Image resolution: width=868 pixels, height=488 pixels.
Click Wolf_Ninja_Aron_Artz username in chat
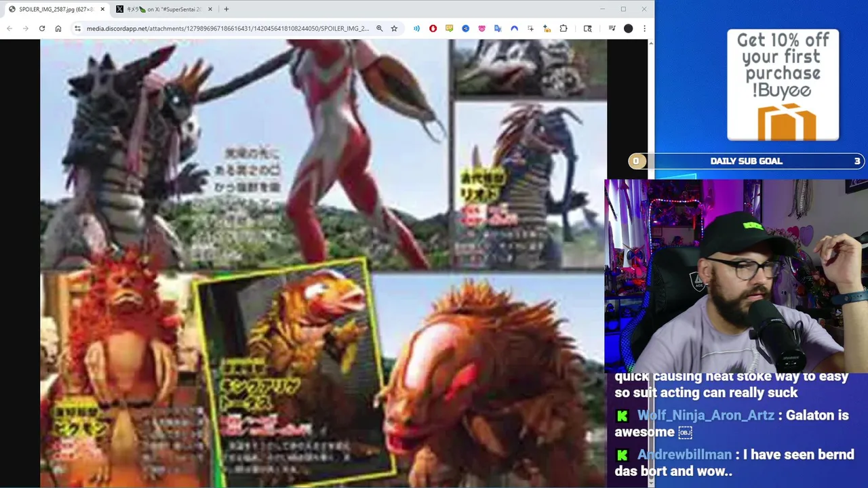click(705, 415)
